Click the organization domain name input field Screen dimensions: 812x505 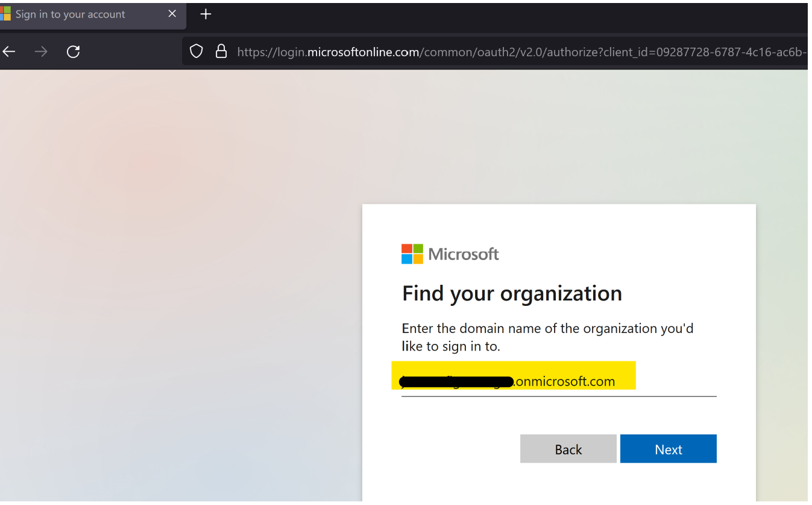[559, 381]
